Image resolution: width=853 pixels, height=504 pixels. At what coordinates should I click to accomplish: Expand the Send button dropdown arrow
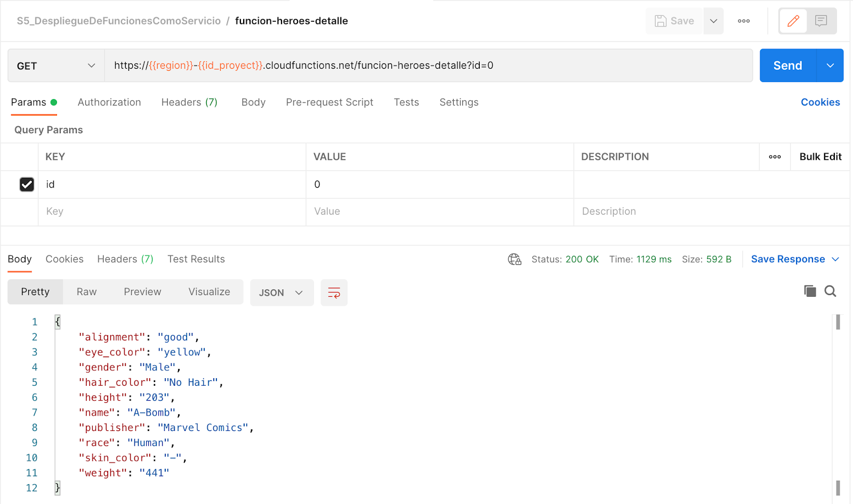click(830, 66)
